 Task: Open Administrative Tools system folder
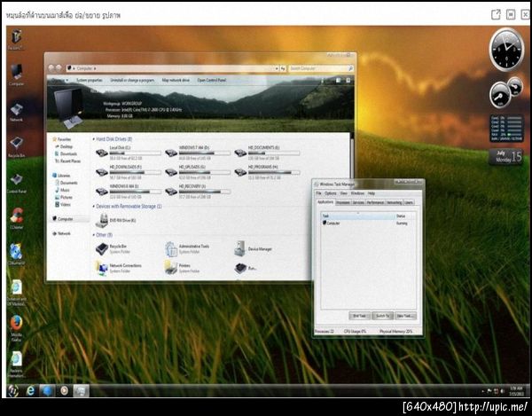point(171,249)
